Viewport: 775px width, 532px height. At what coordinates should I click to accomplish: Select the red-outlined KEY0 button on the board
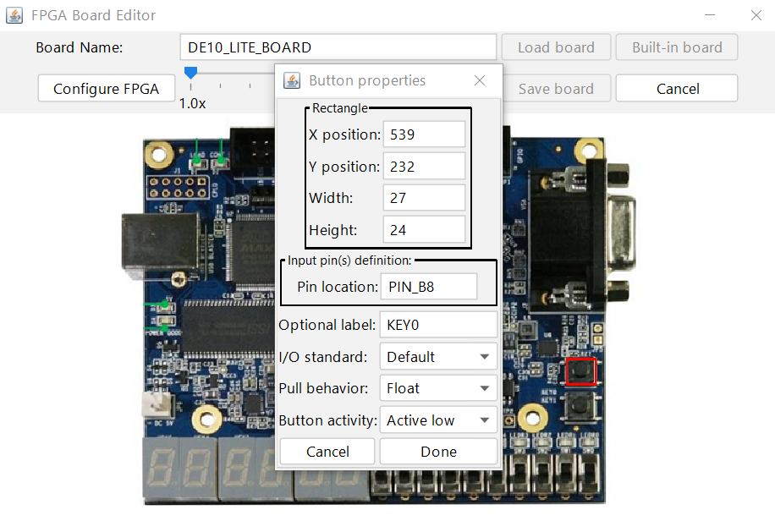(580, 371)
